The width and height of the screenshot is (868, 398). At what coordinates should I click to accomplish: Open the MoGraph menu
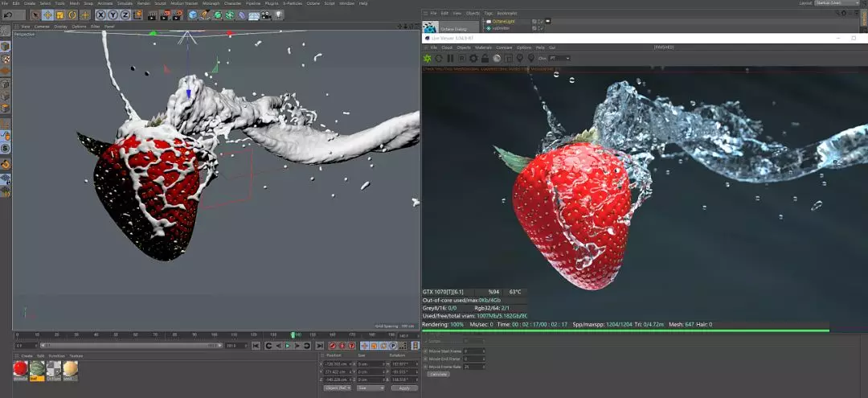[211, 3]
